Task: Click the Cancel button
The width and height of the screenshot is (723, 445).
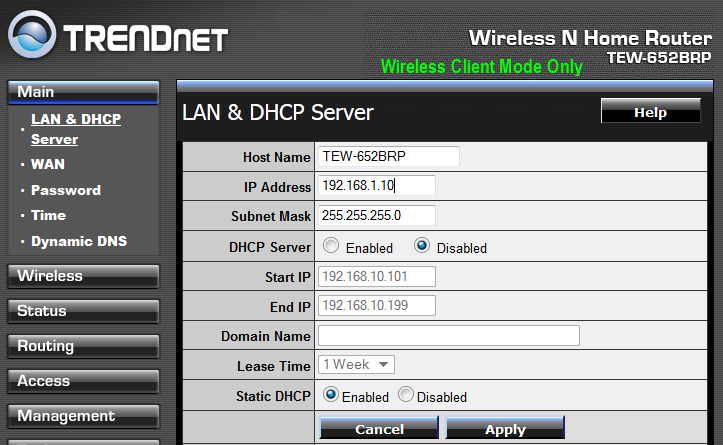Action: [x=379, y=428]
